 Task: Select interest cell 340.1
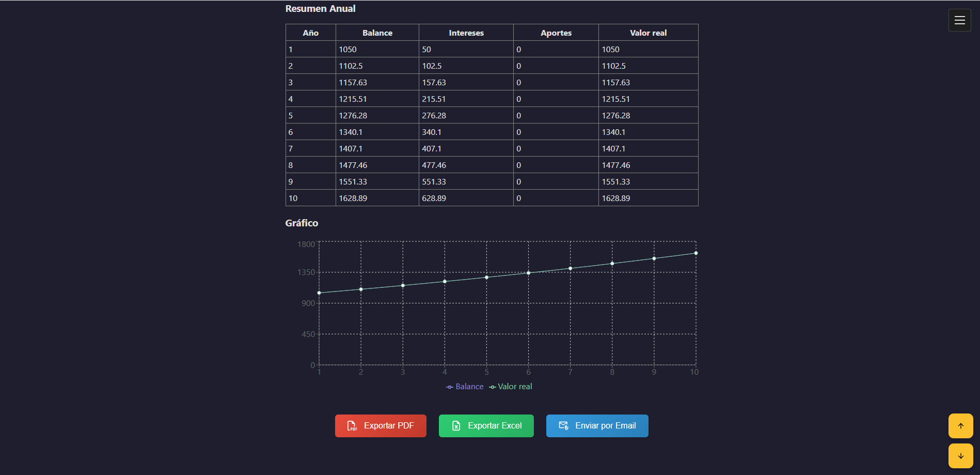coord(466,132)
